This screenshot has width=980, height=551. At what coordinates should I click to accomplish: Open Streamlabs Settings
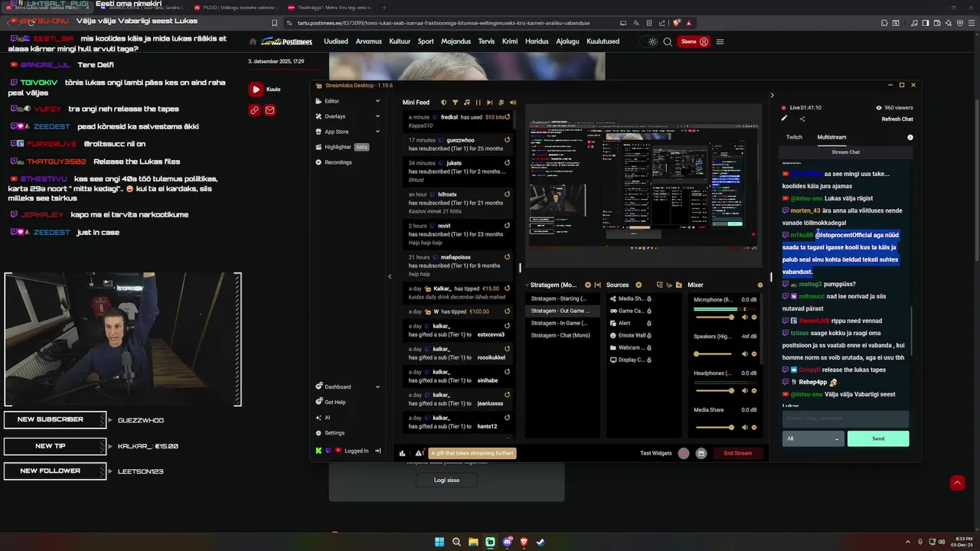[x=330, y=432]
